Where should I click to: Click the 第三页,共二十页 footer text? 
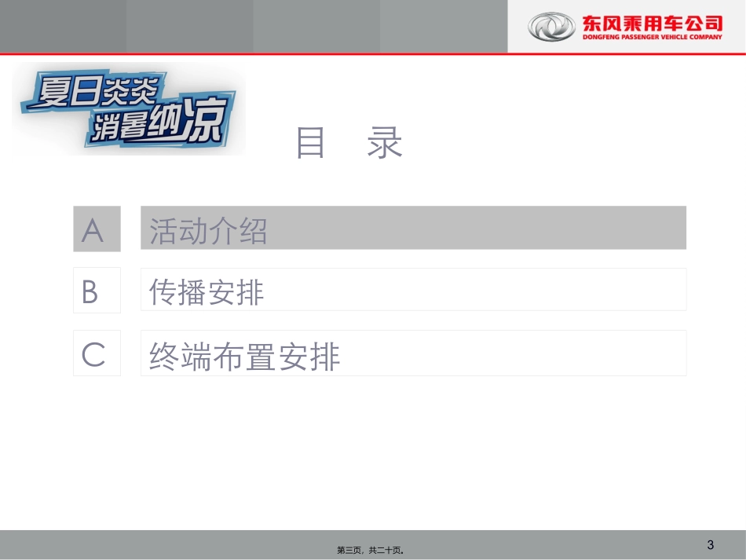(x=370, y=550)
